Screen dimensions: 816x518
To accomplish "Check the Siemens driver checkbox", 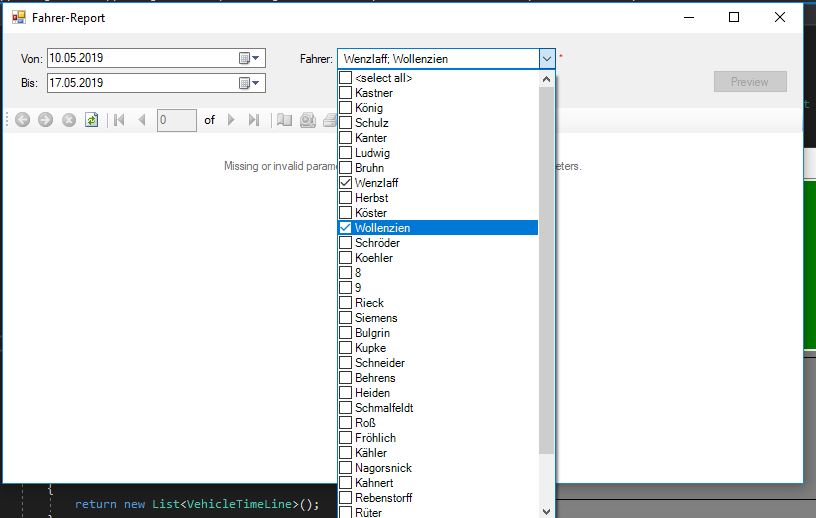I will 346,318.
